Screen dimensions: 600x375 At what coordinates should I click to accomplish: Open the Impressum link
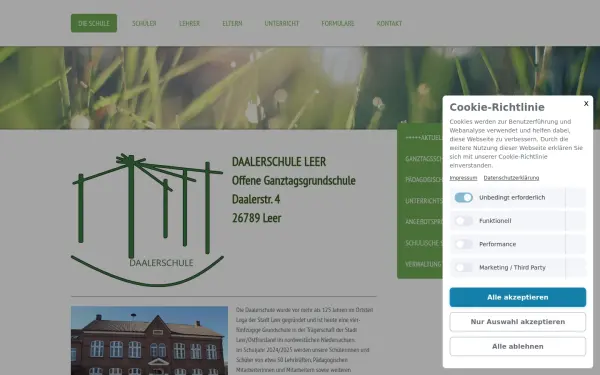463,178
